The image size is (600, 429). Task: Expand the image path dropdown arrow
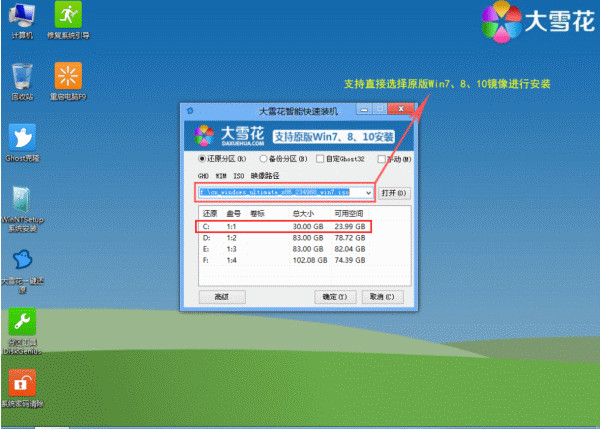pyautogui.click(x=368, y=192)
